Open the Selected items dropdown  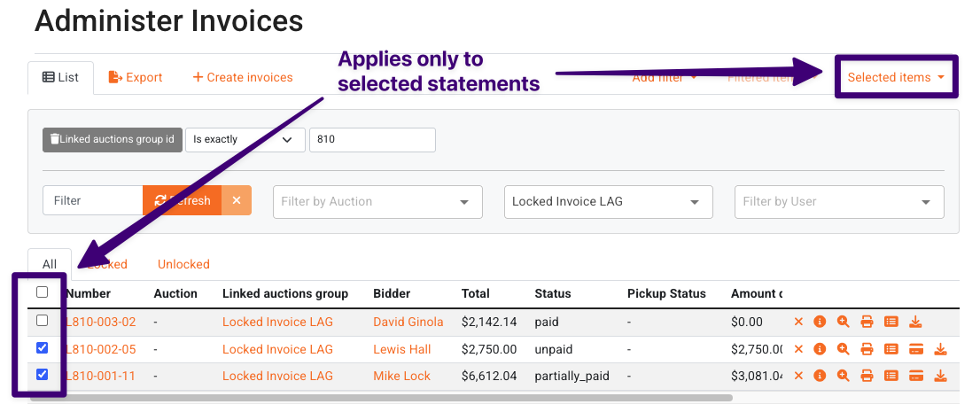click(x=896, y=77)
